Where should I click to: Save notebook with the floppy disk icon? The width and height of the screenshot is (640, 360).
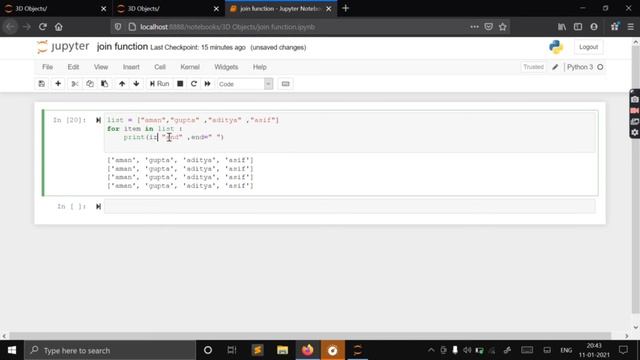(x=42, y=84)
